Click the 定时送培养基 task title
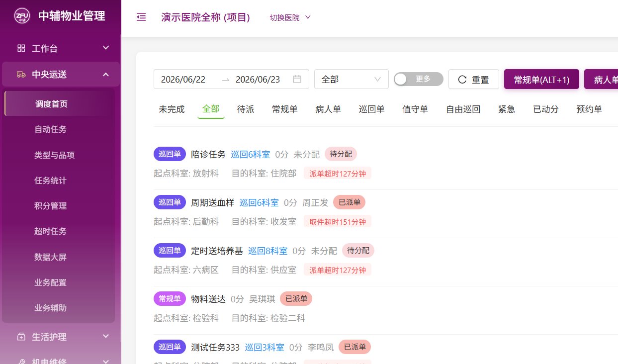The image size is (618, 364). pyautogui.click(x=217, y=251)
